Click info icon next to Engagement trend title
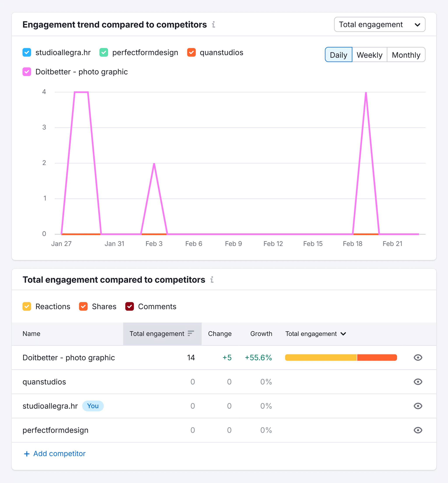The height and width of the screenshot is (483, 448). 213,24
